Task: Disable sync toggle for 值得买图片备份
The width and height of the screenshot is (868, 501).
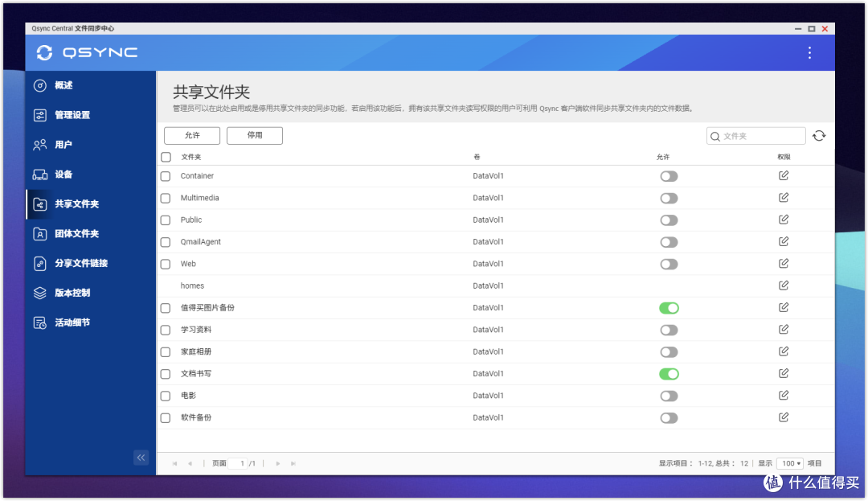Action: coord(669,308)
